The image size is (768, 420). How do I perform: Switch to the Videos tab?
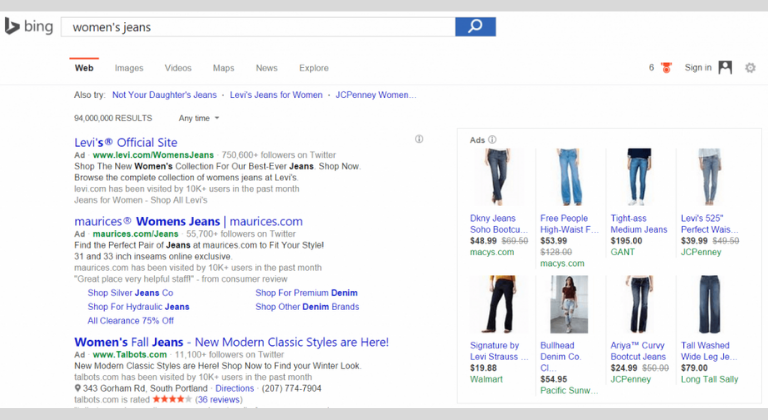[178, 68]
